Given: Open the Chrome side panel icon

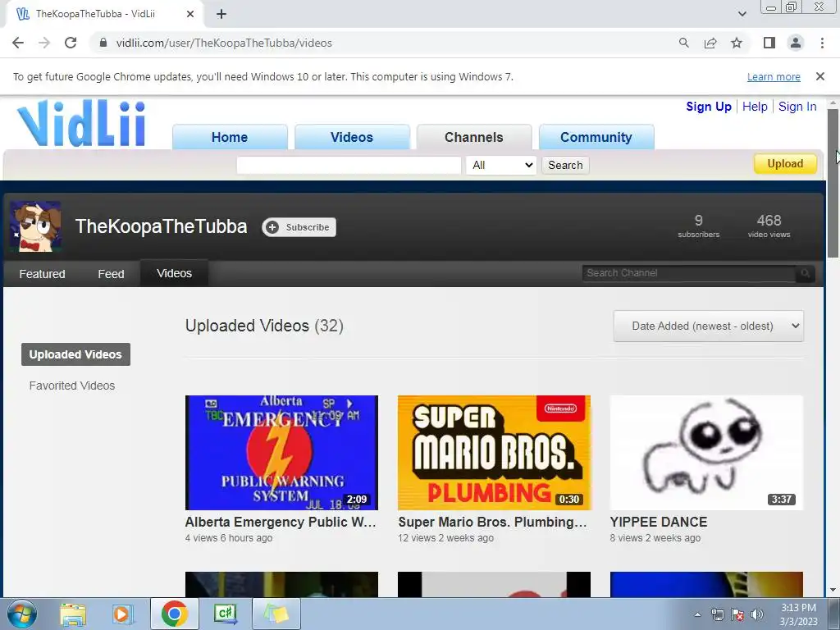Looking at the screenshot, I should (769, 43).
